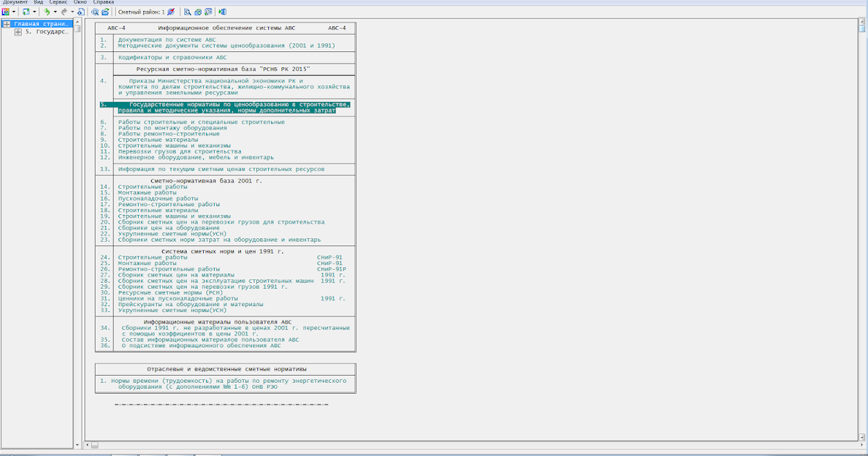The image size is (868, 456).
Task: Open Кодификаторы и справочники АВС link
Action: point(172,56)
